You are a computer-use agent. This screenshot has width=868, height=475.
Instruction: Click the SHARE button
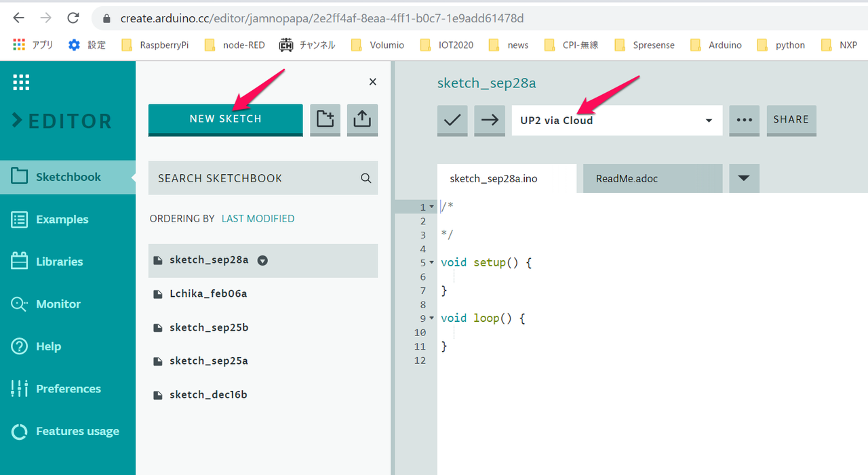[x=791, y=120]
